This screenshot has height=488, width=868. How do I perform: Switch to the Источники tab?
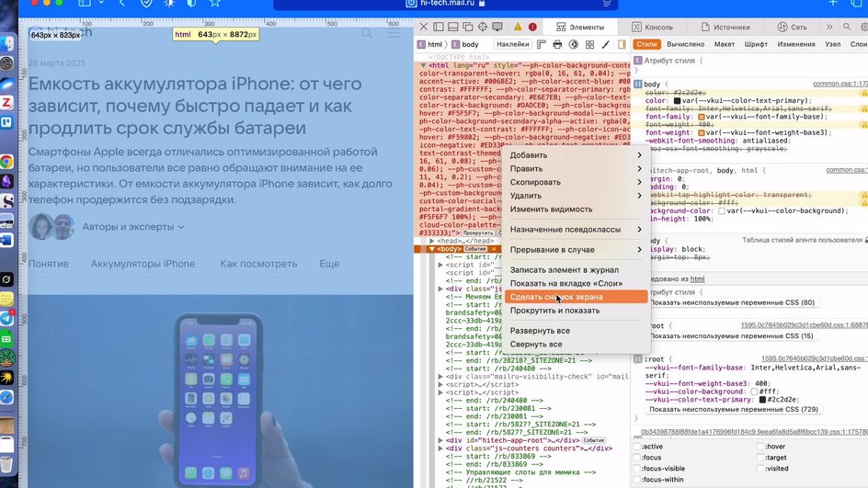[725, 27]
